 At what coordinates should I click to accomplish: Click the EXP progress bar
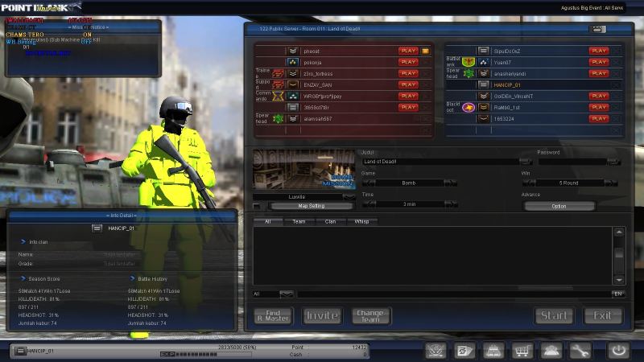(x=205, y=354)
